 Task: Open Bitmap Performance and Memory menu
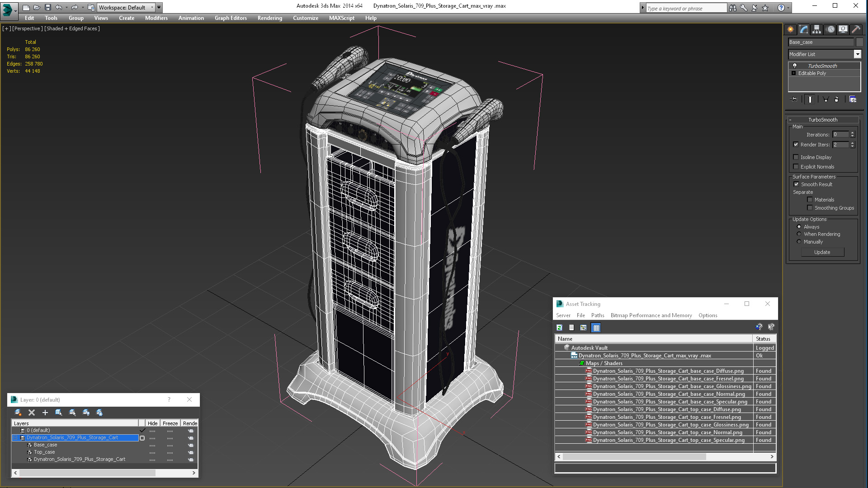click(651, 315)
